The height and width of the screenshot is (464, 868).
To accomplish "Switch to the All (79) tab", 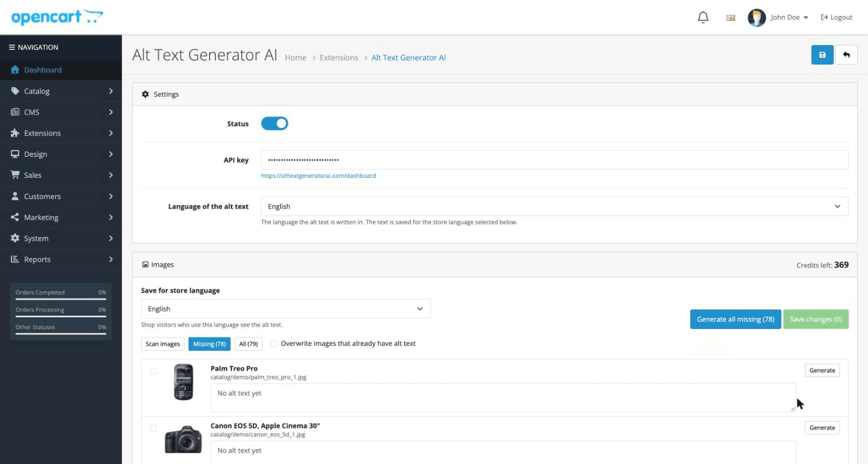I will [x=249, y=344].
